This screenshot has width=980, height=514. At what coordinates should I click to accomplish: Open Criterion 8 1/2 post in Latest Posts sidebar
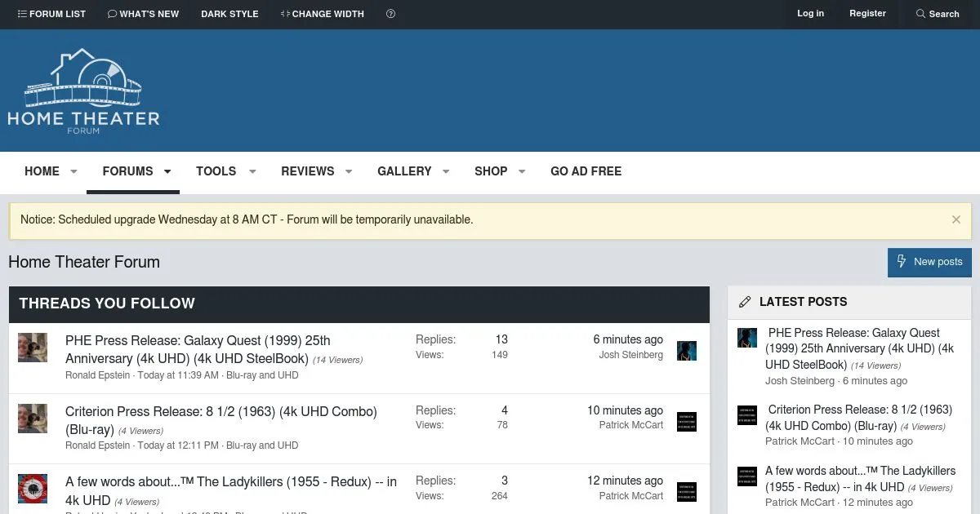click(859, 418)
